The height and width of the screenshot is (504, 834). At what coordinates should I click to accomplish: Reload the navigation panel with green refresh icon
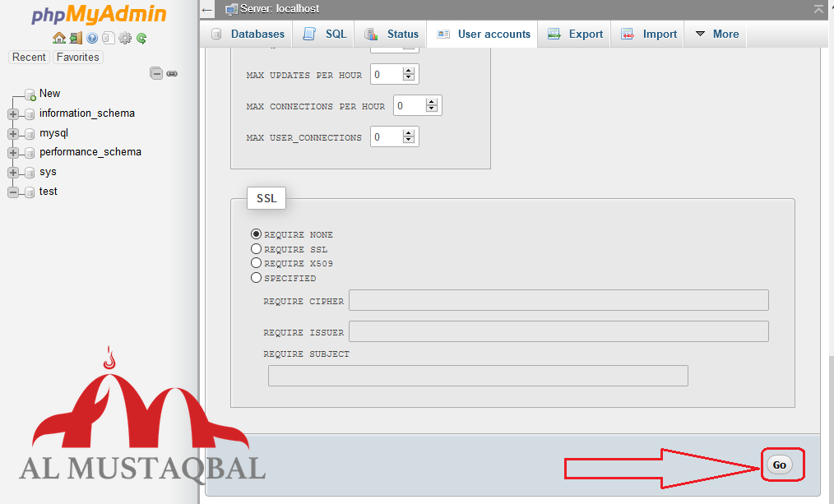[x=141, y=38]
